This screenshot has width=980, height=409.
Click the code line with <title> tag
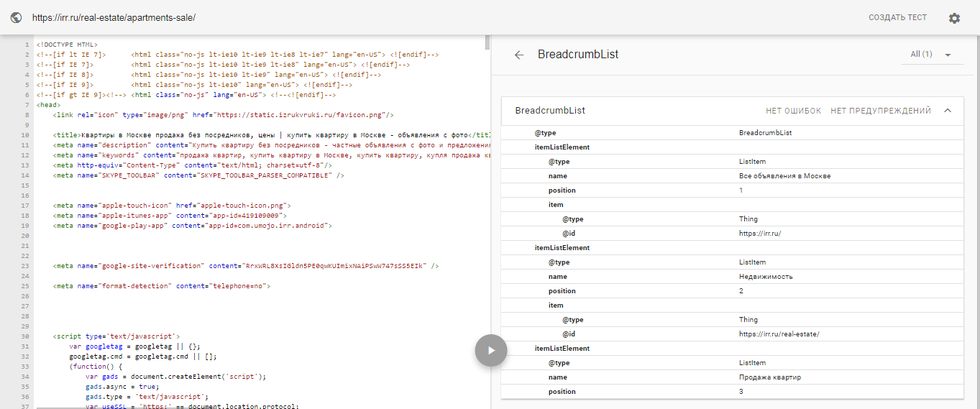(x=272, y=135)
